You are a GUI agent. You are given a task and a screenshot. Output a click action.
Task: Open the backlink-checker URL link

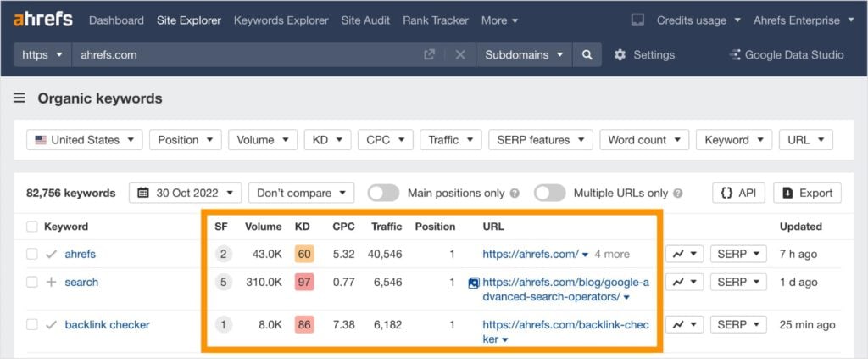click(565, 331)
